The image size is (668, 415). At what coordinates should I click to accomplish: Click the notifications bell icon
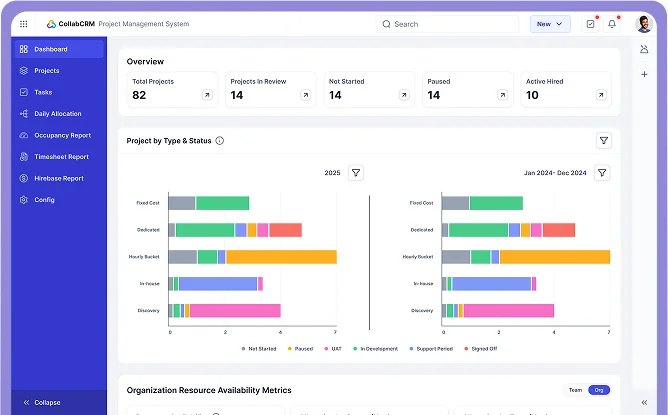click(612, 24)
